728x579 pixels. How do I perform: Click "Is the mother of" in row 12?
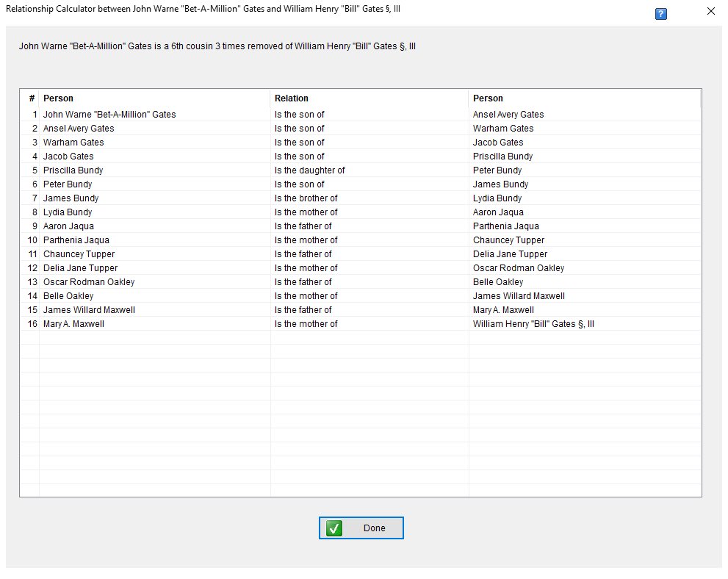[306, 268]
